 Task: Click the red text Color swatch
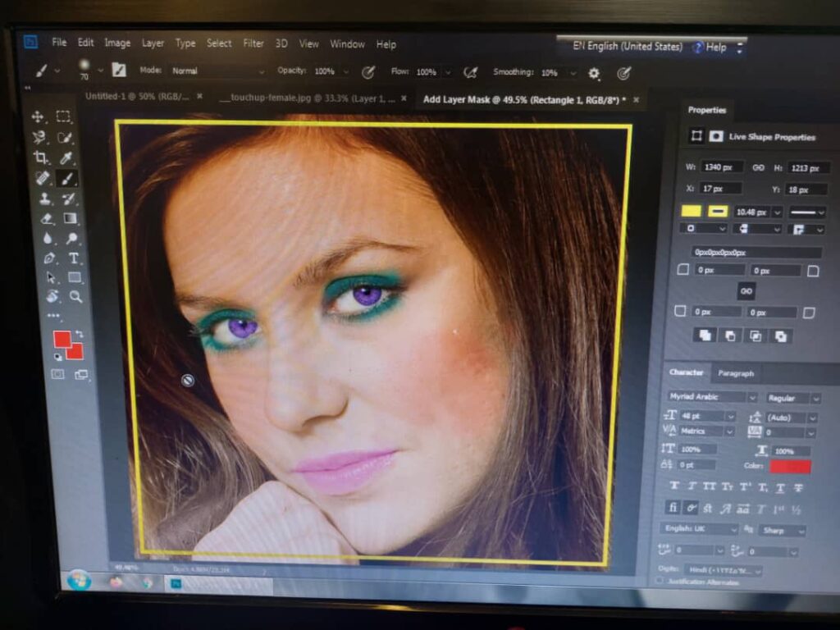[x=790, y=467]
